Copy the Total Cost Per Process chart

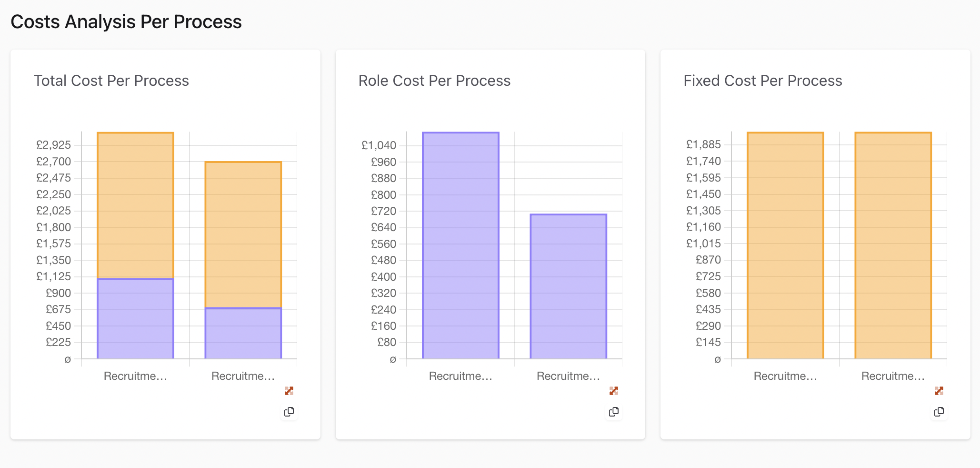pyautogui.click(x=289, y=412)
